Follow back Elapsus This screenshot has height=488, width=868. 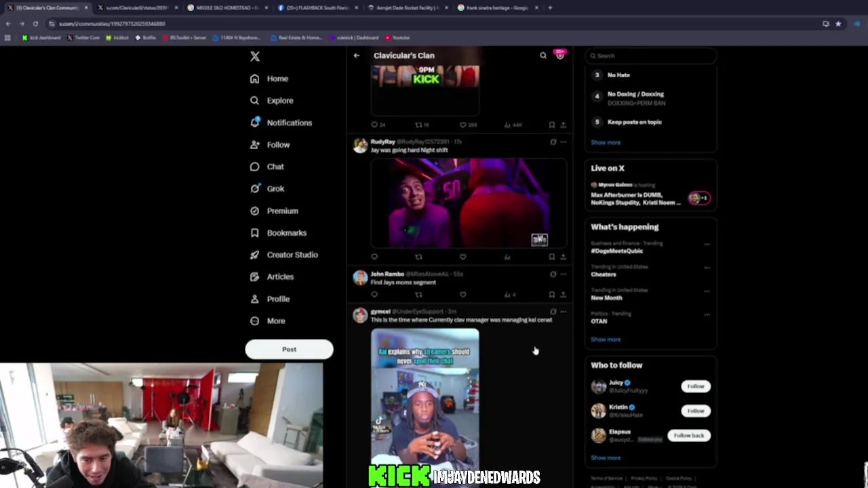(x=689, y=435)
